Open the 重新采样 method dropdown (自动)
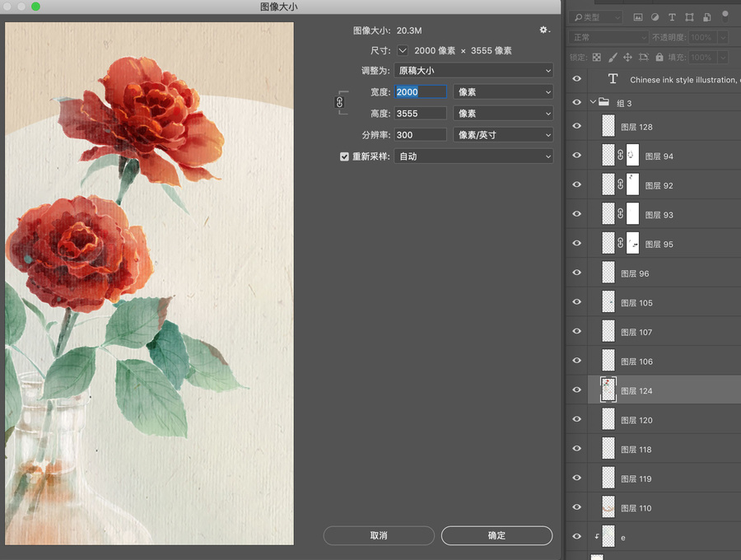The width and height of the screenshot is (741, 560). [473, 156]
